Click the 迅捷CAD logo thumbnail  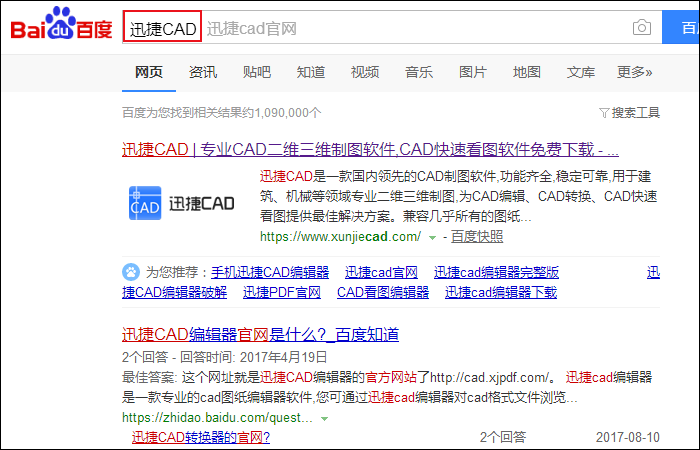[x=181, y=203]
